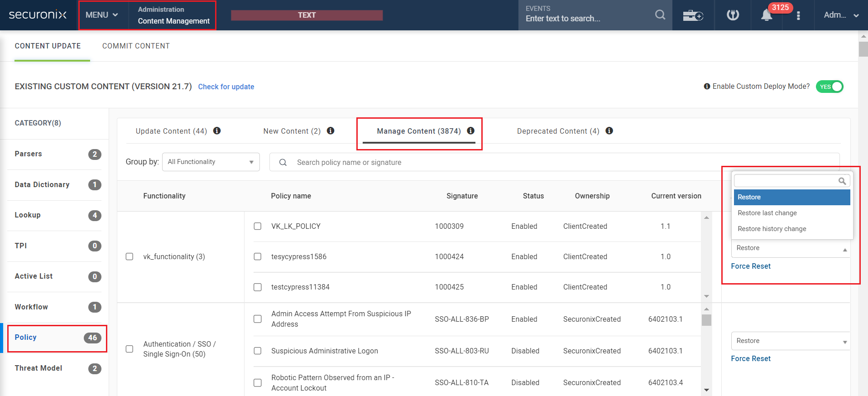Click magnifier icon in restore dropdown search
868x396 pixels.
pos(842,181)
